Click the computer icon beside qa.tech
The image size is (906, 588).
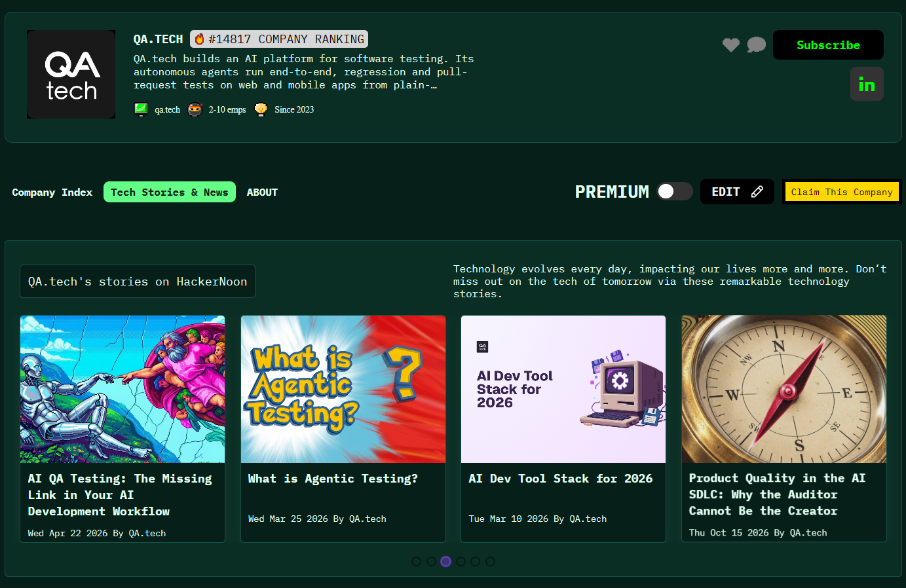tap(141, 109)
